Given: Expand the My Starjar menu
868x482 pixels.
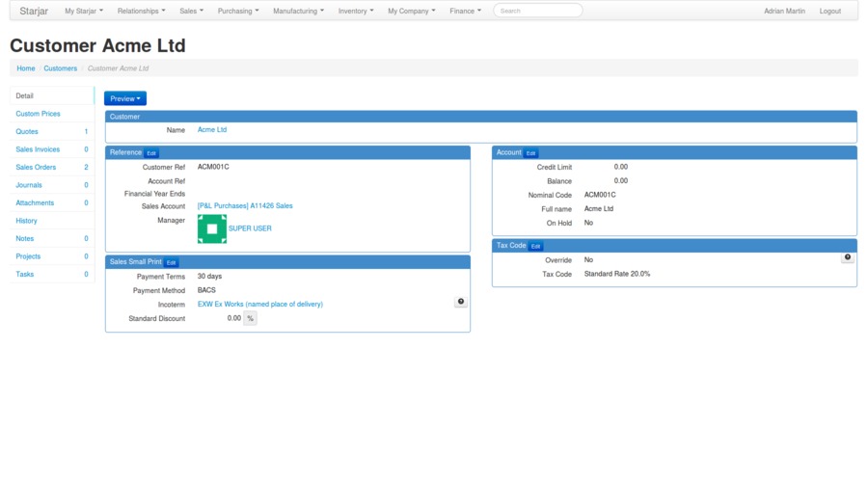Looking at the screenshot, I should (83, 12).
